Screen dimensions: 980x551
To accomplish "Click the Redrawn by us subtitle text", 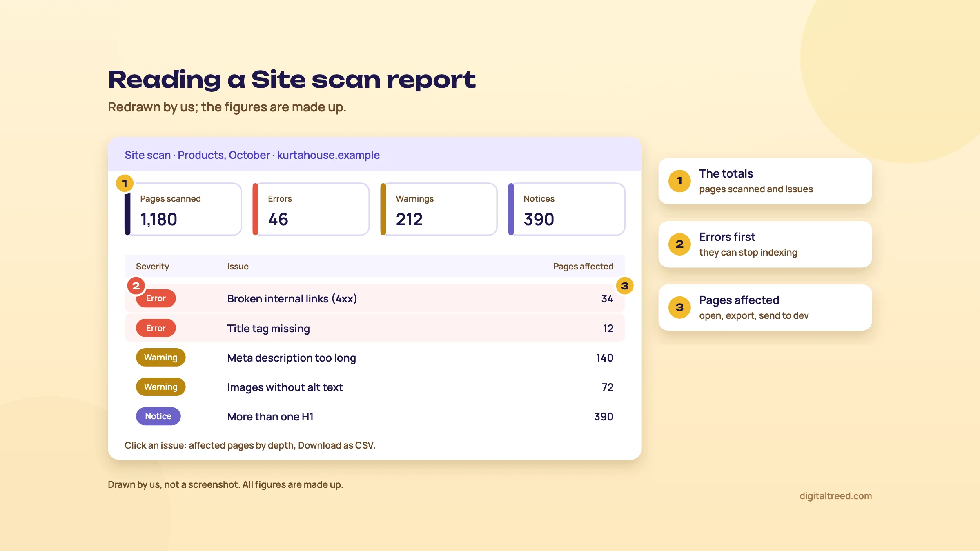I will [x=227, y=107].
